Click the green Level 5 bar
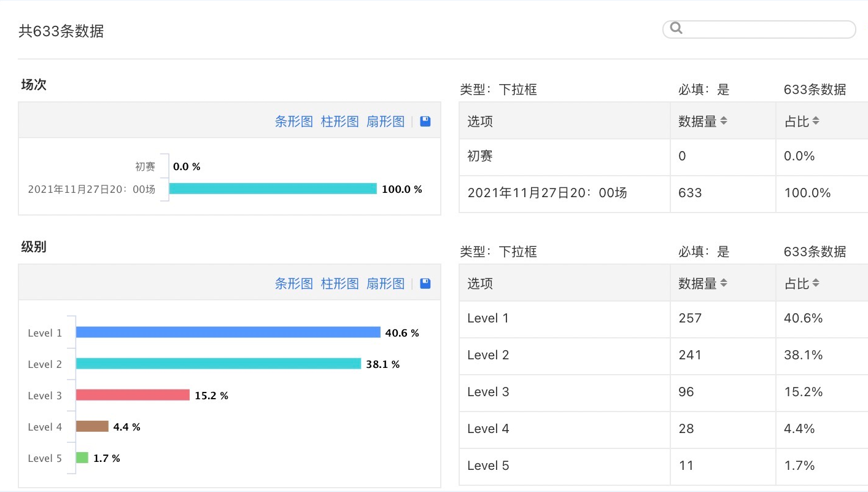The height and width of the screenshot is (492, 868). [x=82, y=458]
